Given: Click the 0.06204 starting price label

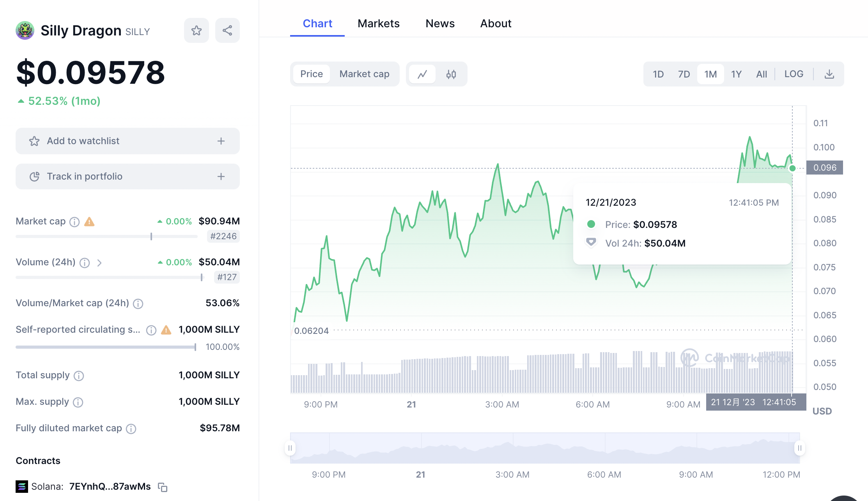Looking at the screenshot, I should pyautogui.click(x=311, y=331).
